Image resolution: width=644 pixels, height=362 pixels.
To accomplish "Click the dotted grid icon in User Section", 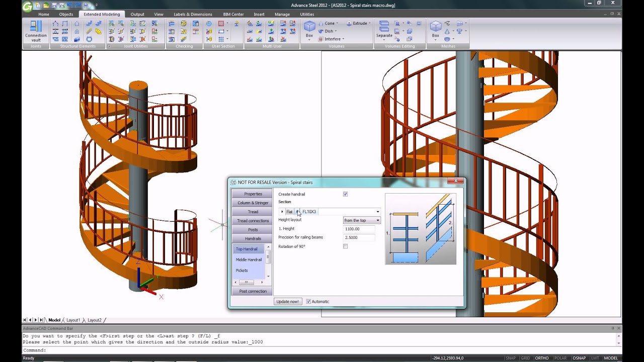I will (221, 39).
